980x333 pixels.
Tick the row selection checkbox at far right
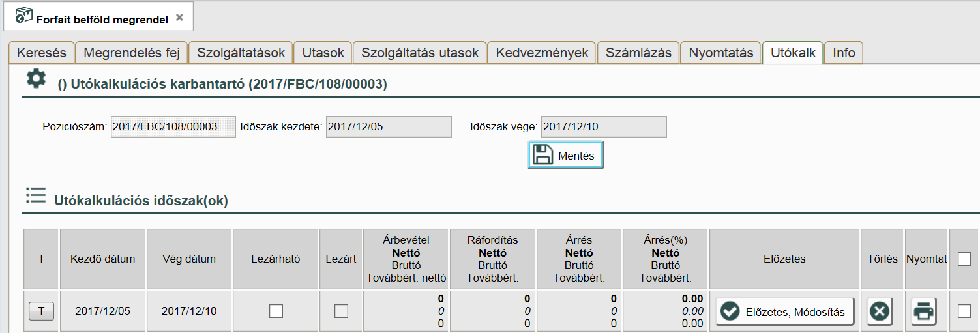coord(964,311)
